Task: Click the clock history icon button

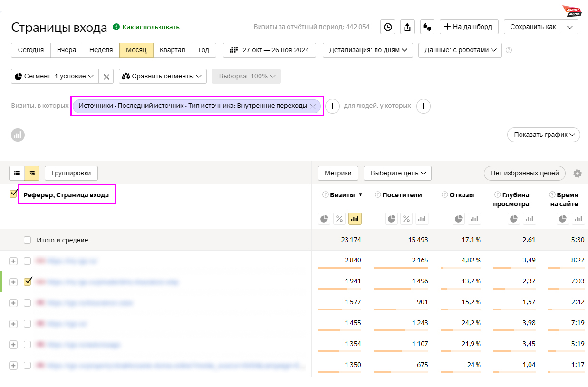Action: pos(388,27)
